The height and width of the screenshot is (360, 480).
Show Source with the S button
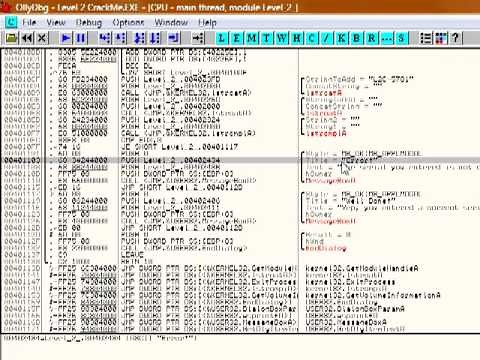coord(401,38)
